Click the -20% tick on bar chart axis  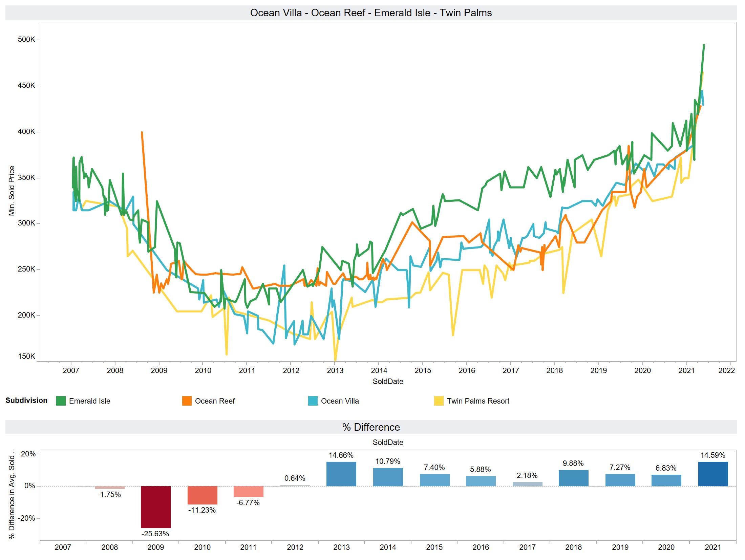[x=27, y=519]
